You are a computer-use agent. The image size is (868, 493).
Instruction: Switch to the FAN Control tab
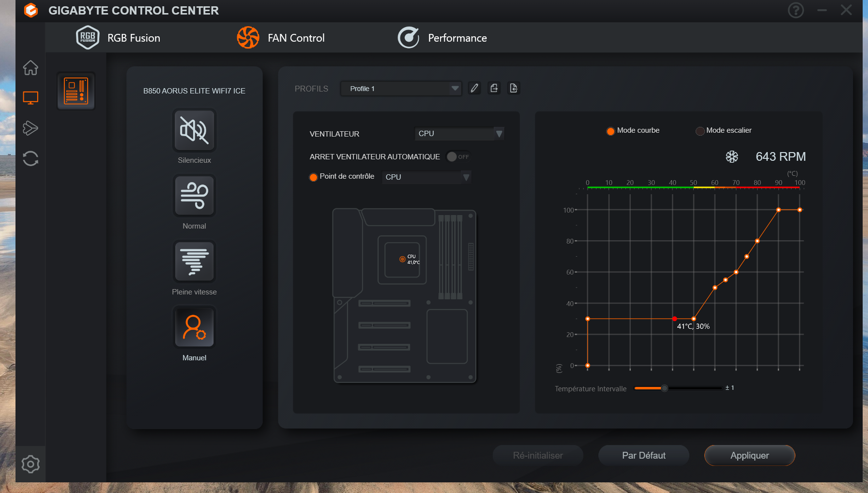[281, 38]
